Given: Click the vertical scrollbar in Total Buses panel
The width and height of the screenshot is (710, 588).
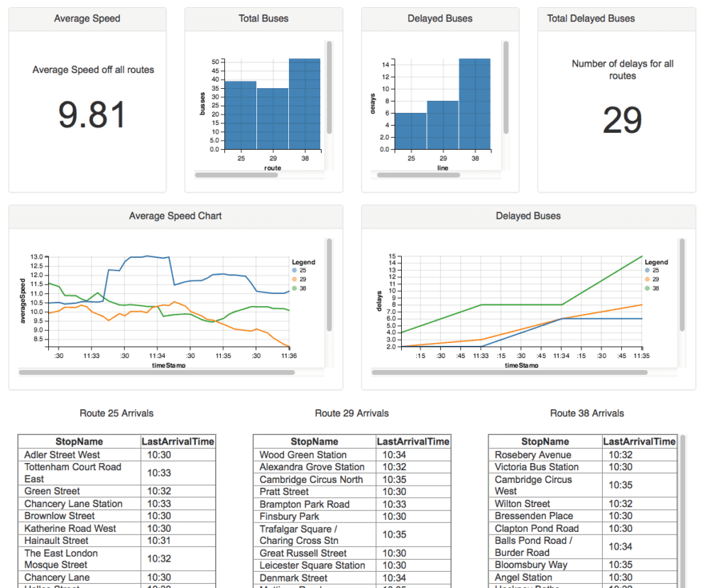Looking at the screenshot, I should 329,87.
